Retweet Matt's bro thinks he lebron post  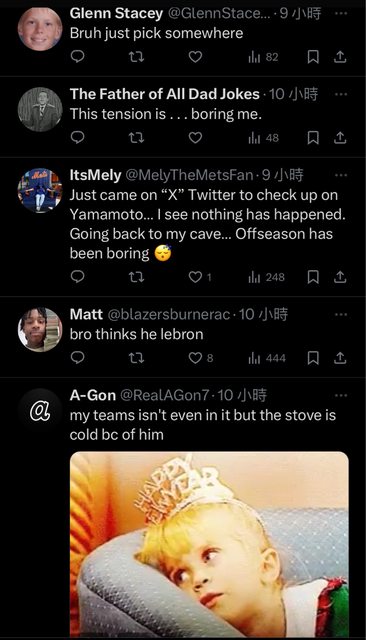(x=136, y=358)
